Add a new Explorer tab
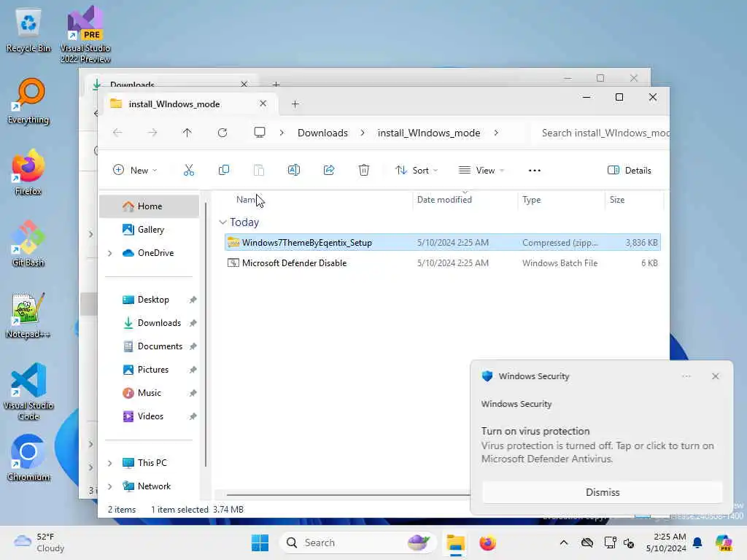Screen dimensions: 747x560 pos(295,104)
